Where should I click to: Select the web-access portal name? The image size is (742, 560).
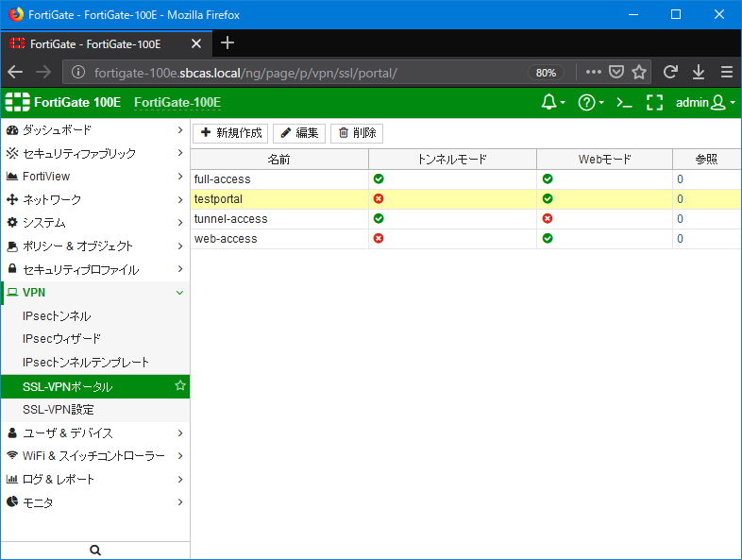click(226, 239)
